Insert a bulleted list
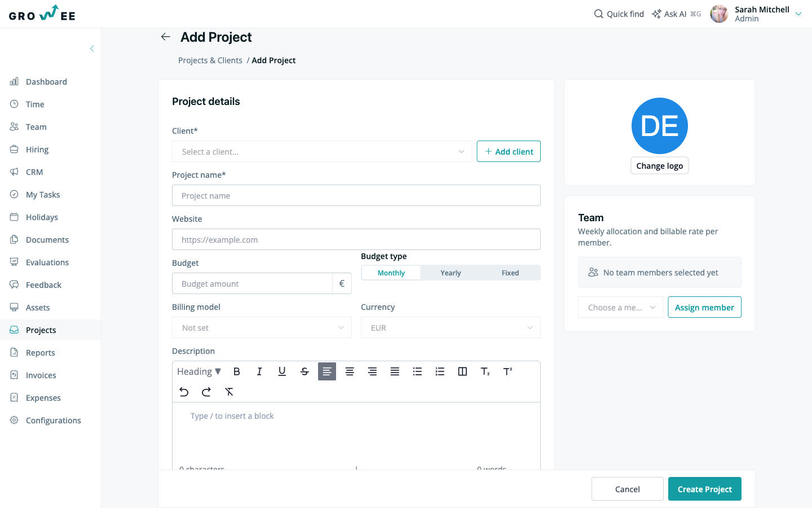This screenshot has width=812, height=508. [417, 371]
